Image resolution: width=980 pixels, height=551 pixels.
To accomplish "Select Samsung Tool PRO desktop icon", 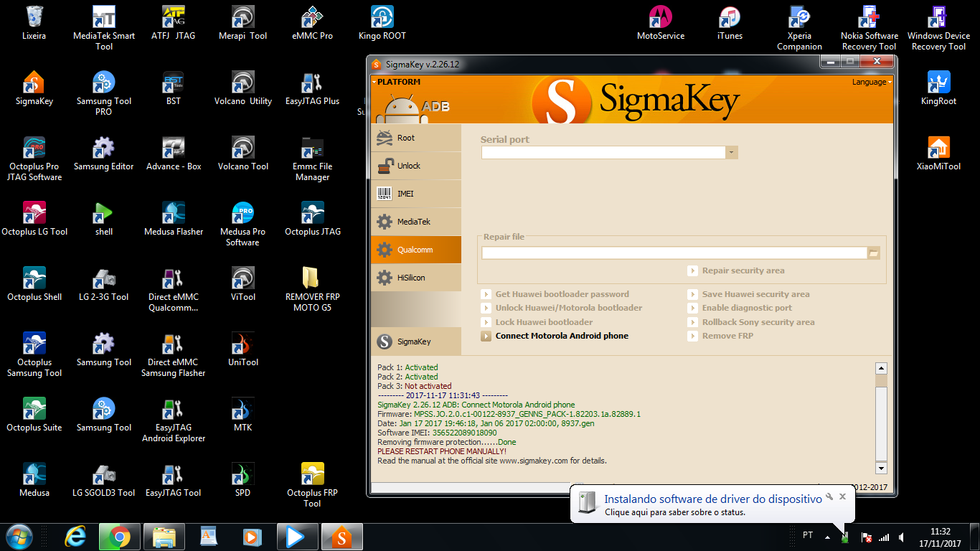I will [x=104, y=93].
